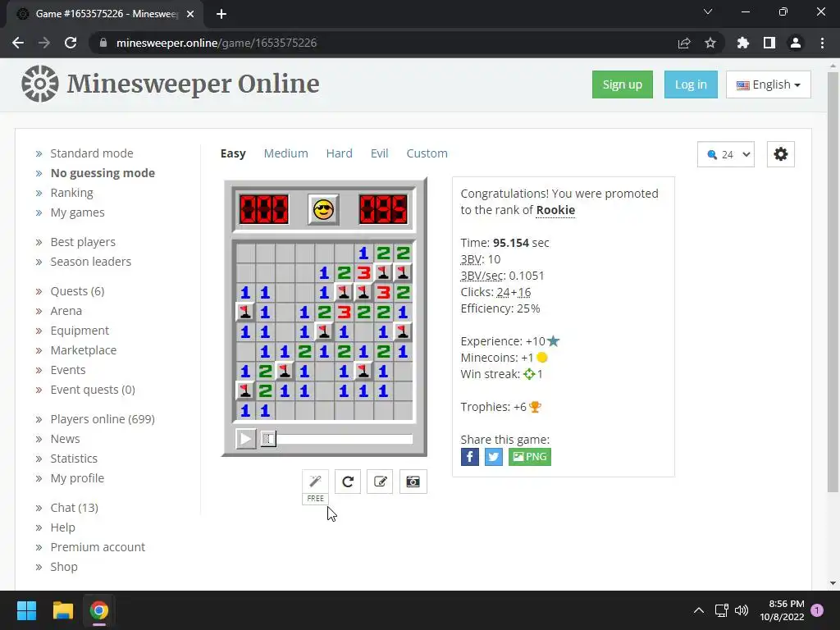This screenshot has height=630, width=840.
Task: Click the 24 left-clicks count
Action: pyautogui.click(x=503, y=293)
